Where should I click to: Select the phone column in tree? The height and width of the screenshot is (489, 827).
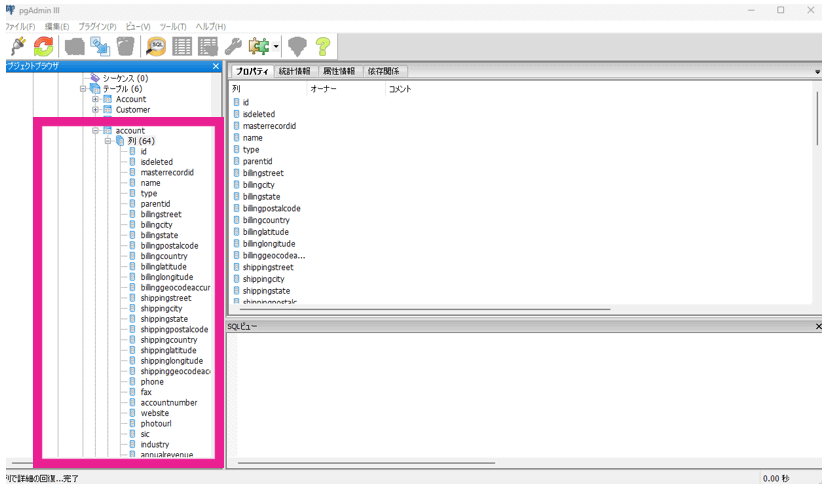(152, 382)
